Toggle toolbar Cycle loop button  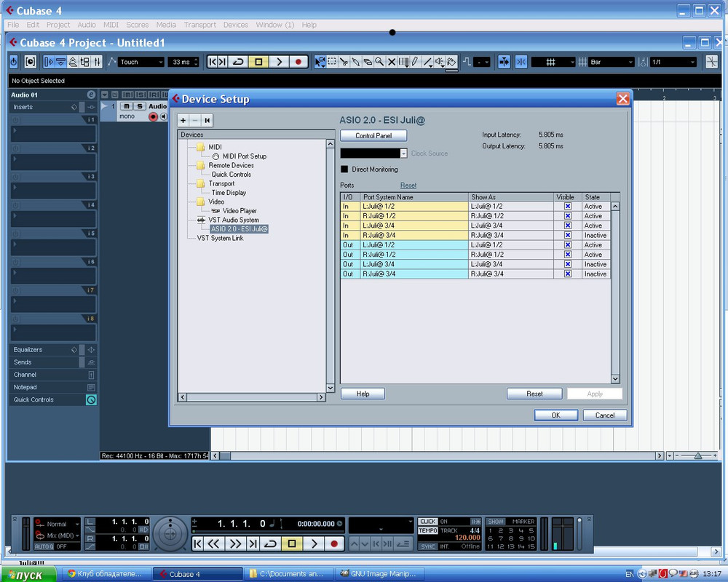pos(238,62)
